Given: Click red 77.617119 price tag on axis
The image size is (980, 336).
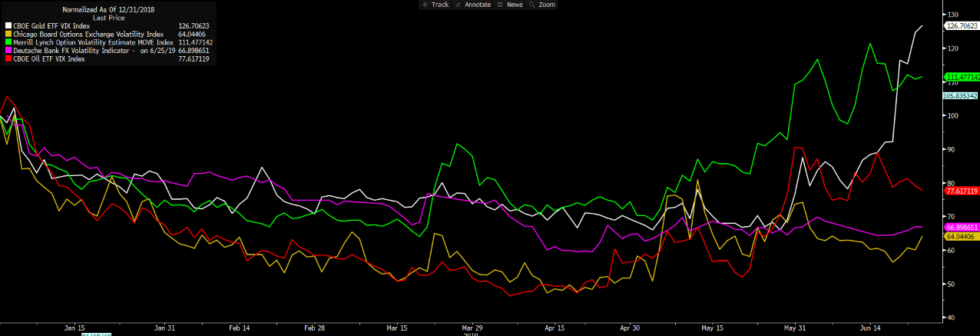Looking at the screenshot, I should tap(961, 190).
